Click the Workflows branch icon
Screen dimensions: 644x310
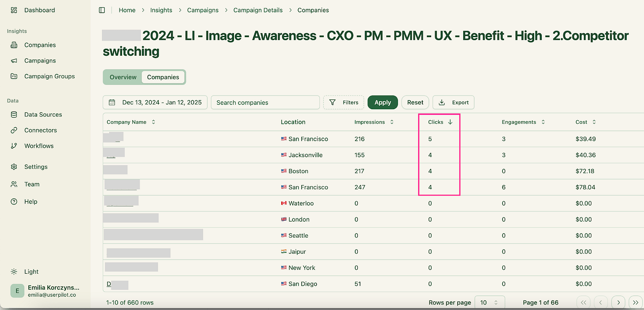pos(14,146)
